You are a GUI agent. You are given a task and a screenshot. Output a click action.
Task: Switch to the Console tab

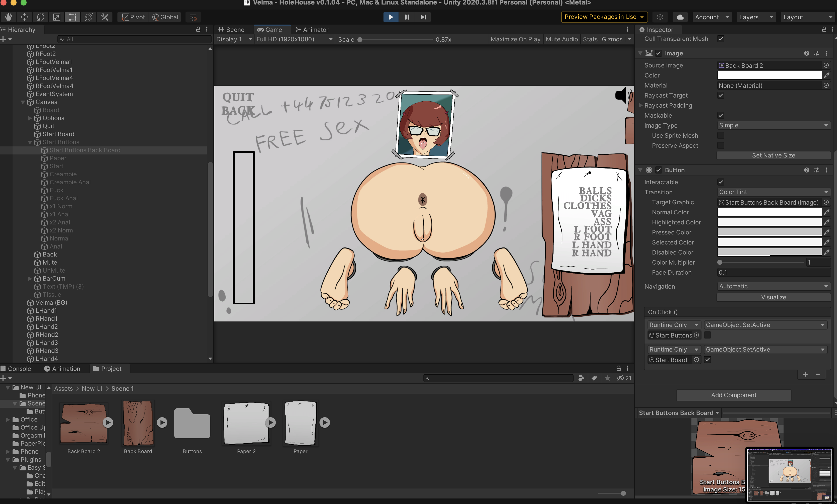click(16, 369)
